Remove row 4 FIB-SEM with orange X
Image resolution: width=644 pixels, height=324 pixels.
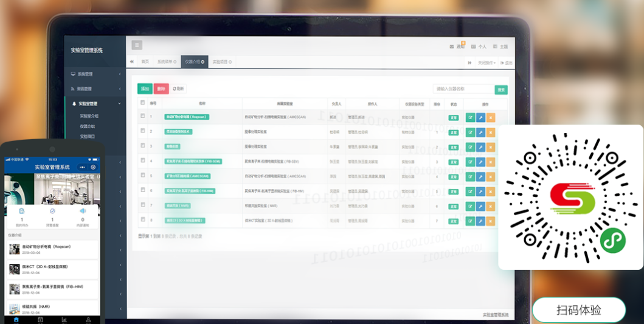490,162
